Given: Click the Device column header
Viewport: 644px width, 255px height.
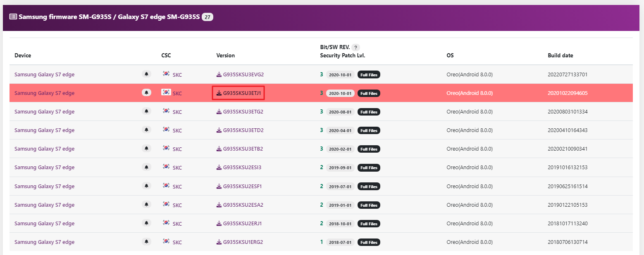Looking at the screenshot, I should point(23,55).
